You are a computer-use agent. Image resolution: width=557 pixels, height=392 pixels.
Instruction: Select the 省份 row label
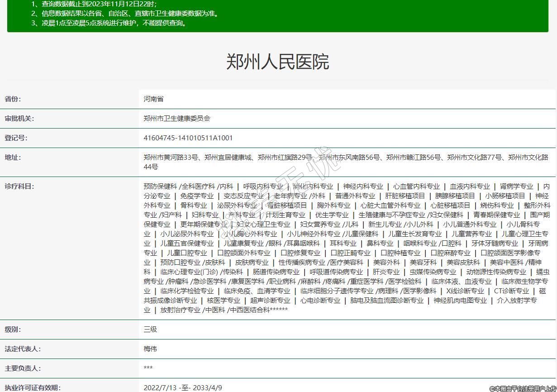click(13, 99)
